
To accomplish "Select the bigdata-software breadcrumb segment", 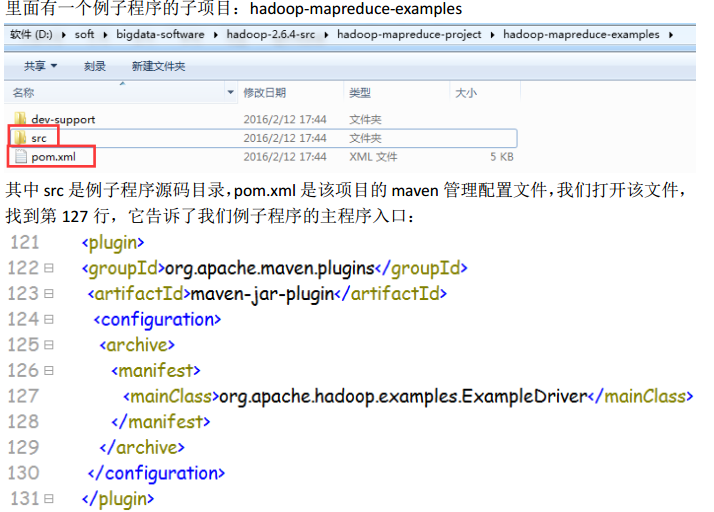I will [160, 35].
